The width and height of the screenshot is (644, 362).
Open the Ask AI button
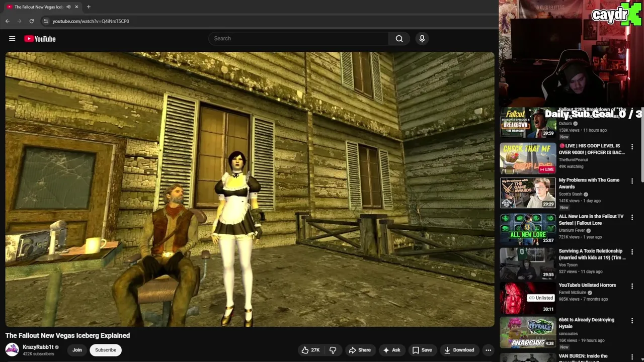[x=391, y=350]
